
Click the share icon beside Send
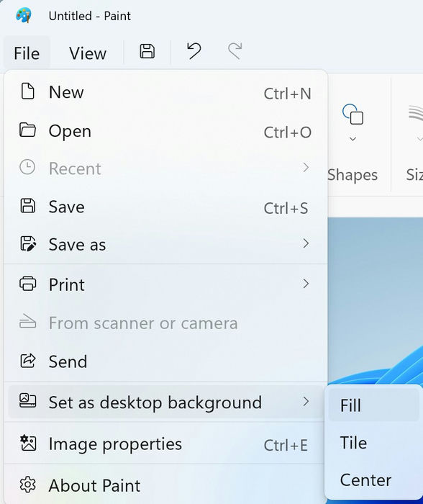click(28, 361)
